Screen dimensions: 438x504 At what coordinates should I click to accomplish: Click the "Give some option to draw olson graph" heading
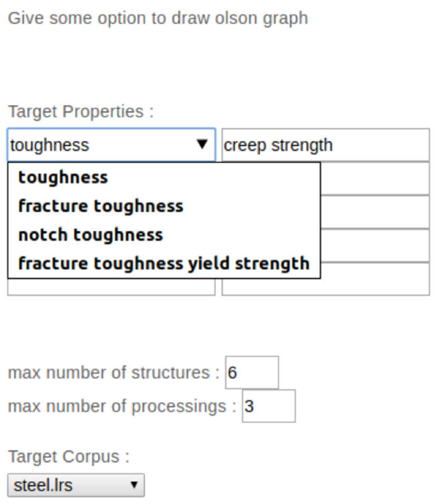click(x=158, y=18)
